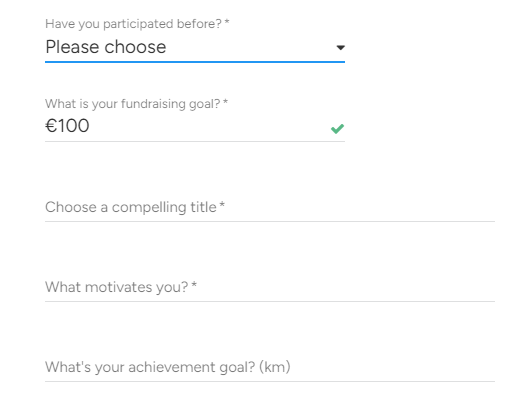This screenshot has height=393, width=529.
Task: Click the empty area right of compelling title placeholder
Action: coord(360,207)
